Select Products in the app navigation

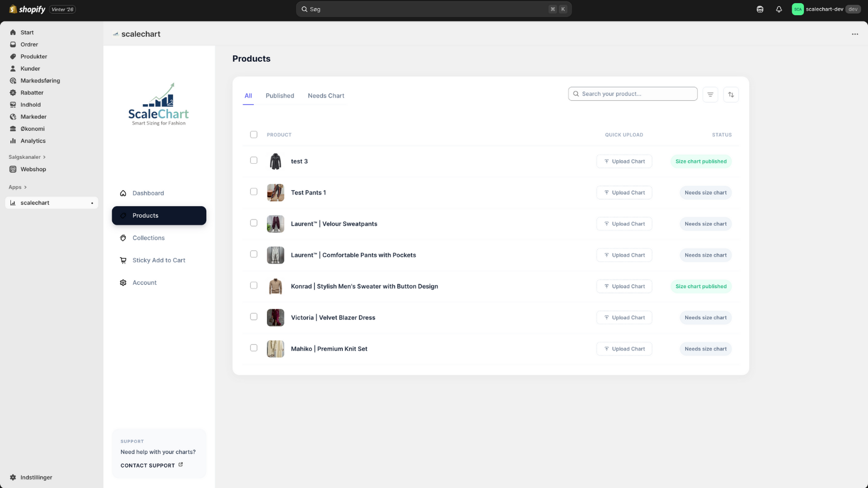(x=159, y=215)
